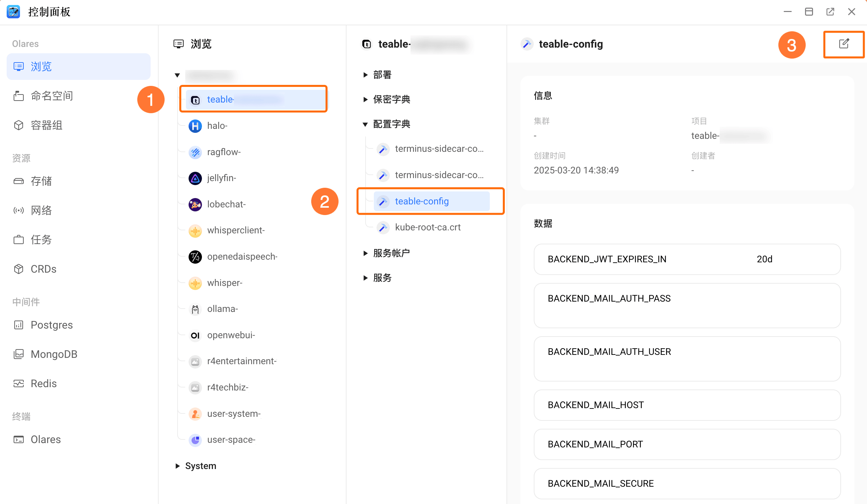Select 命名空间 in the left navigation
867x504 pixels.
point(52,96)
